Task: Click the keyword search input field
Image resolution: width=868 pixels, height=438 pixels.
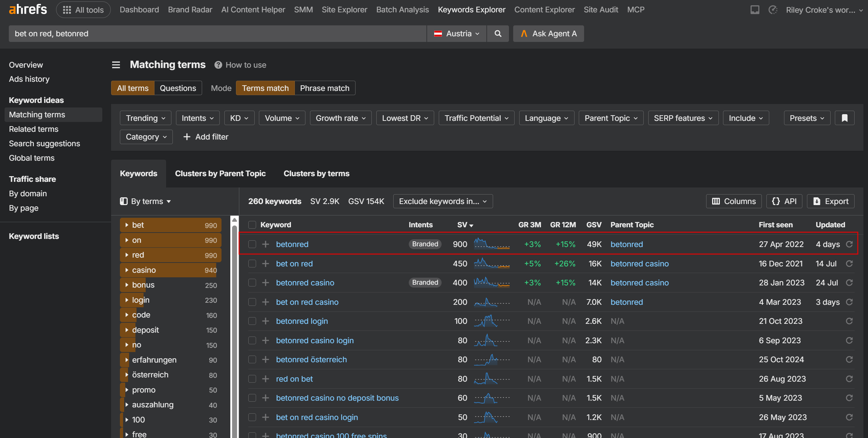Action: pyautogui.click(x=218, y=33)
